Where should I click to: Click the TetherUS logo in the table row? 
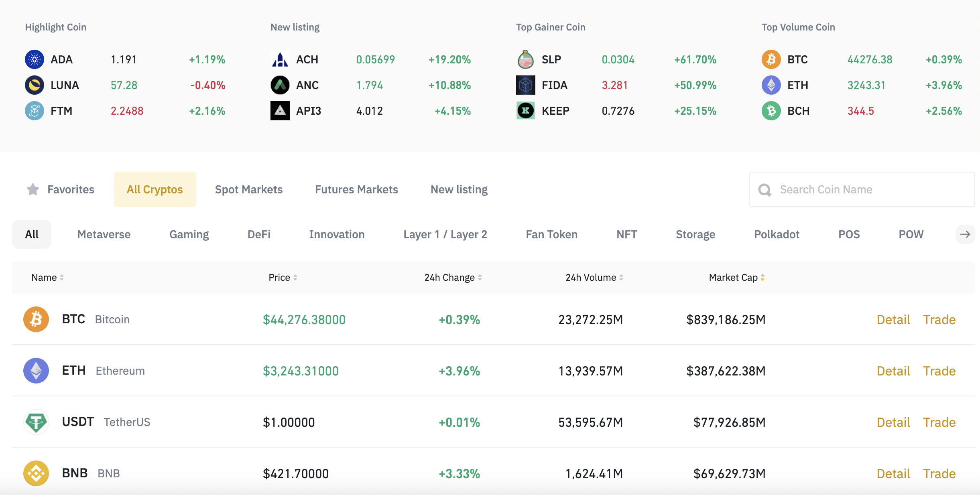pos(36,422)
